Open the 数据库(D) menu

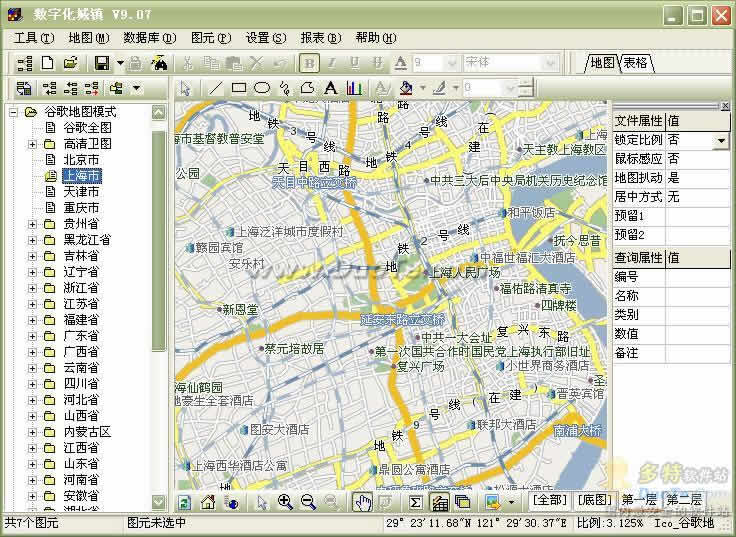150,38
